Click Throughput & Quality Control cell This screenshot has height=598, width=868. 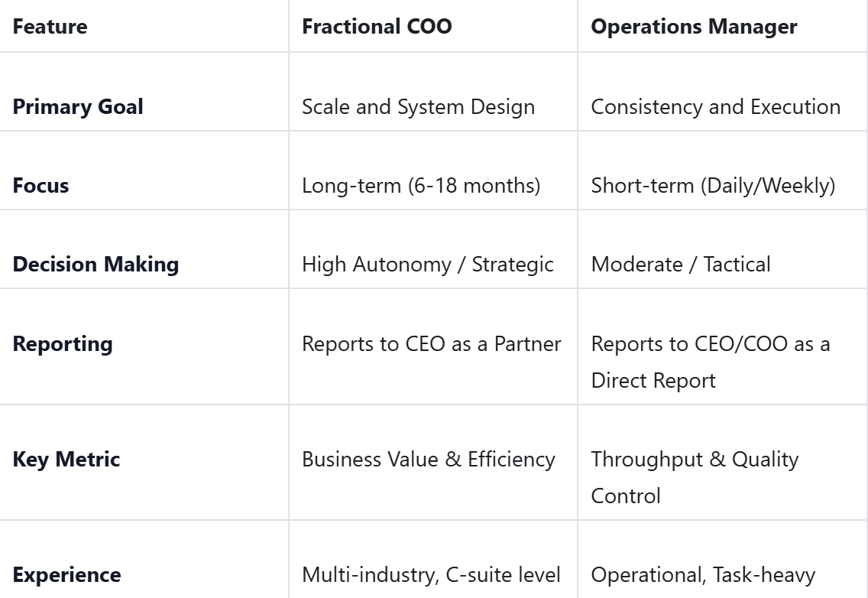click(695, 477)
